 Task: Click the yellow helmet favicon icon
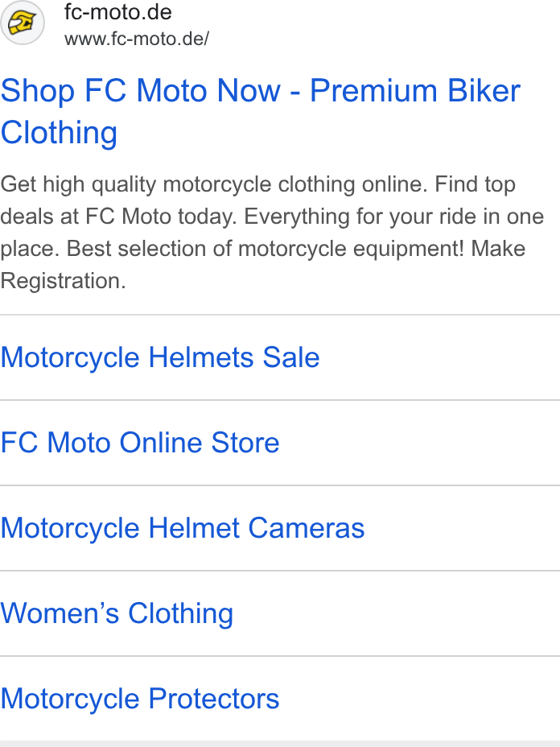coord(23,23)
